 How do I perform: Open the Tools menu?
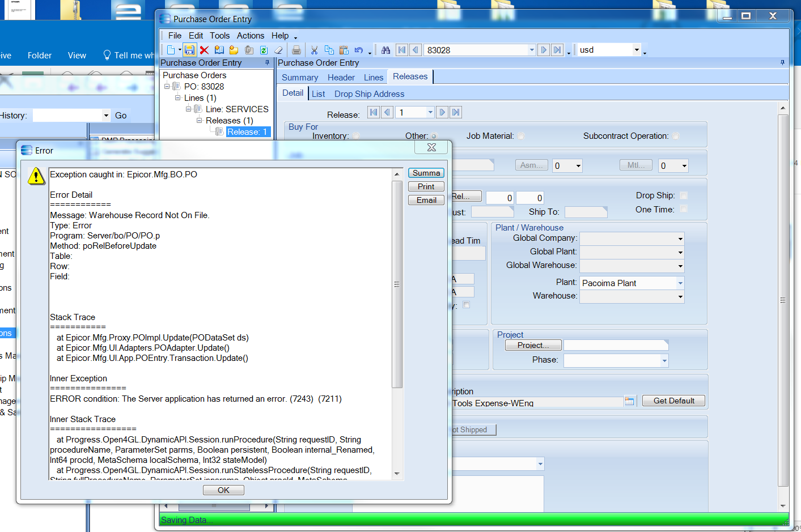click(x=219, y=36)
